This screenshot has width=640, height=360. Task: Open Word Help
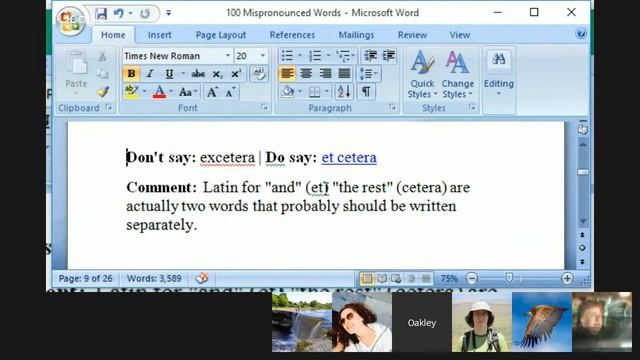tap(581, 33)
